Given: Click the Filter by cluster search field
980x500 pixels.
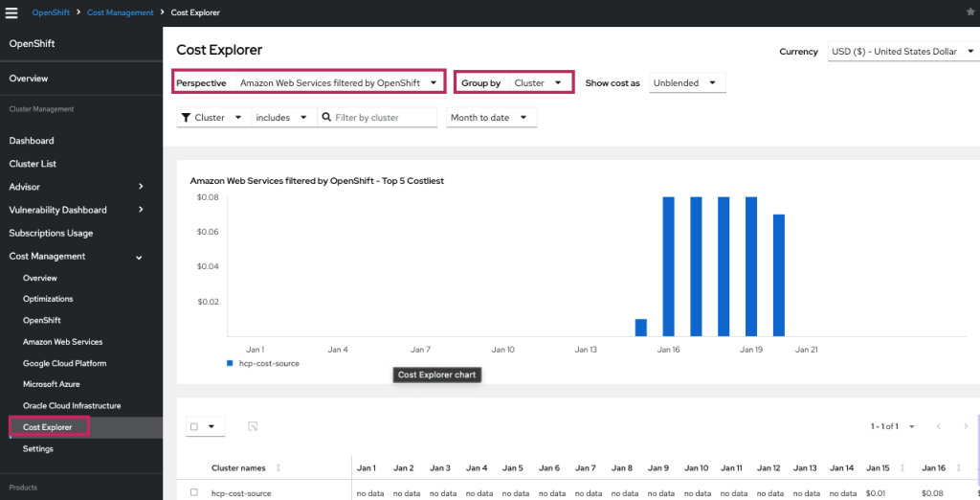Looking at the screenshot, I should click(x=381, y=118).
